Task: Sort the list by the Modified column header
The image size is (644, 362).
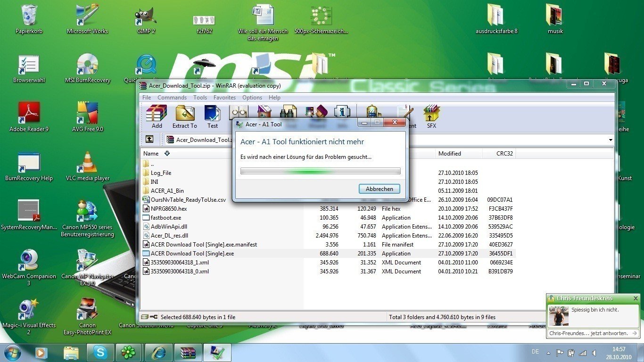Action: click(458, 154)
